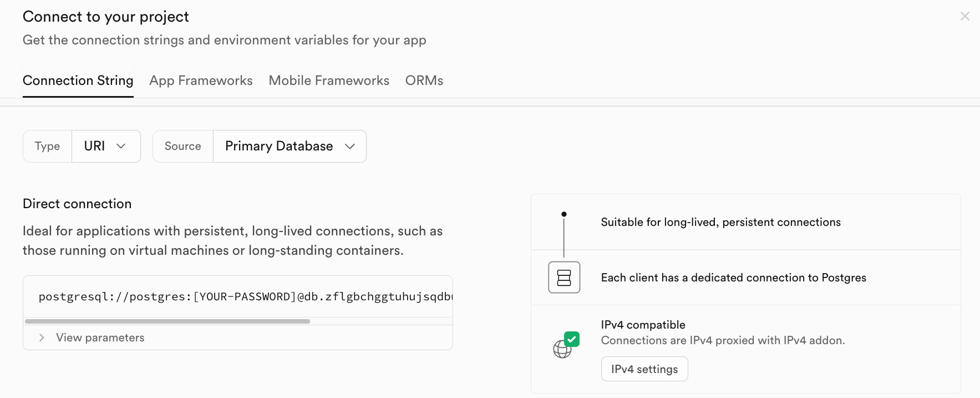Switch to the Mobile Frameworks tab
The height and width of the screenshot is (398, 980).
point(329,81)
